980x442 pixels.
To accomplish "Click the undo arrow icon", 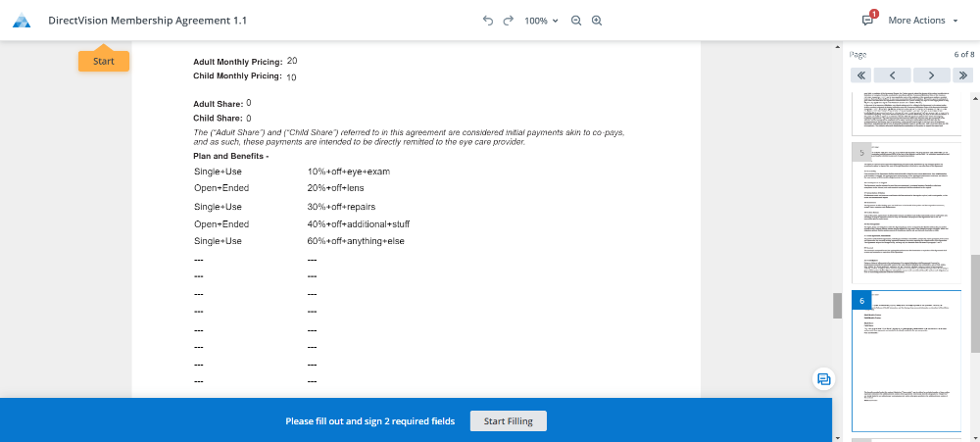I will (488, 21).
